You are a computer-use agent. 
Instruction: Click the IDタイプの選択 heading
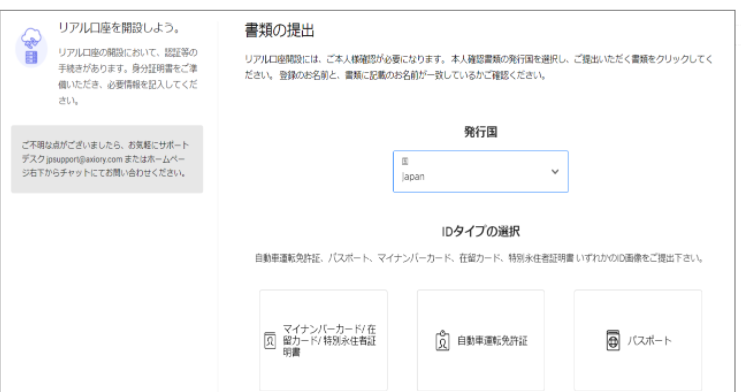pyautogui.click(x=481, y=232)
